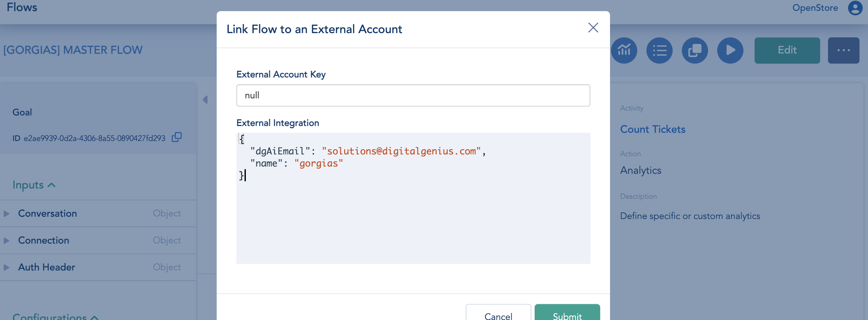Duplicate flow using the copy icon
The image size is (868, 320).
click(695, 50)
